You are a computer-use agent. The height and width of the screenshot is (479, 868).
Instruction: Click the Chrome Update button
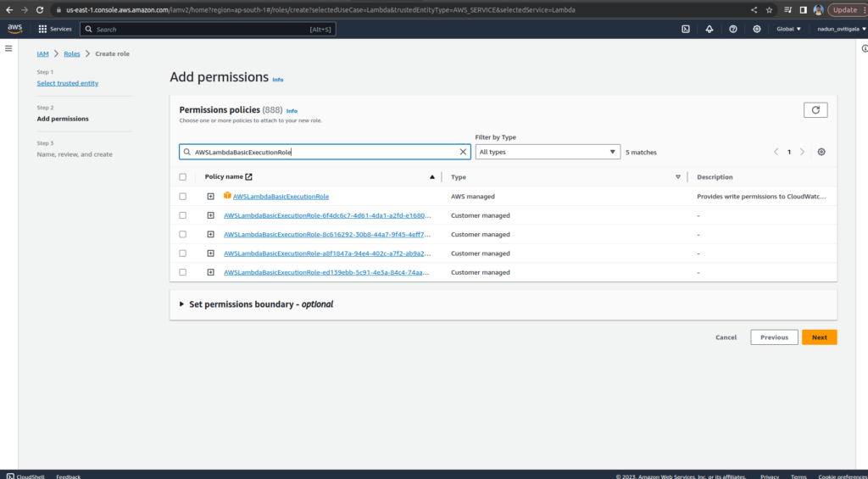pyautogui.click(x=845, y=10)
